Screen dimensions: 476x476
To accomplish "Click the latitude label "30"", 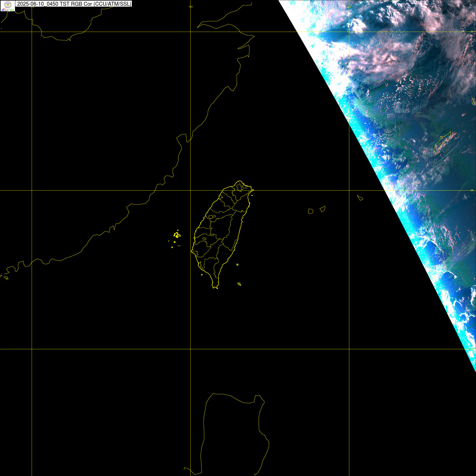I will pos(472,31).
